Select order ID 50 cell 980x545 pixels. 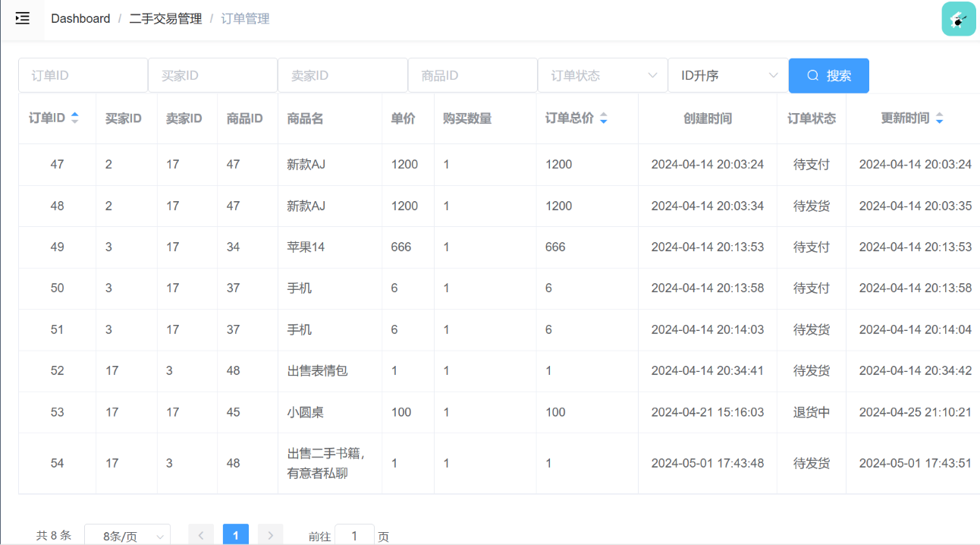pos(57,288)
